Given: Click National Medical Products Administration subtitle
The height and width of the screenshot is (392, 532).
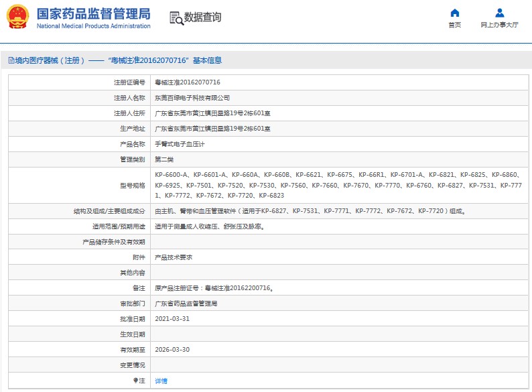Looking at the screenshot, I should point(93,25).
